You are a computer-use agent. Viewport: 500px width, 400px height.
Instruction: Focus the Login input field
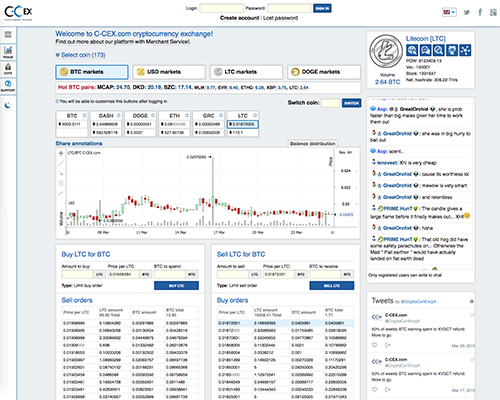click(x=222, y=8)
